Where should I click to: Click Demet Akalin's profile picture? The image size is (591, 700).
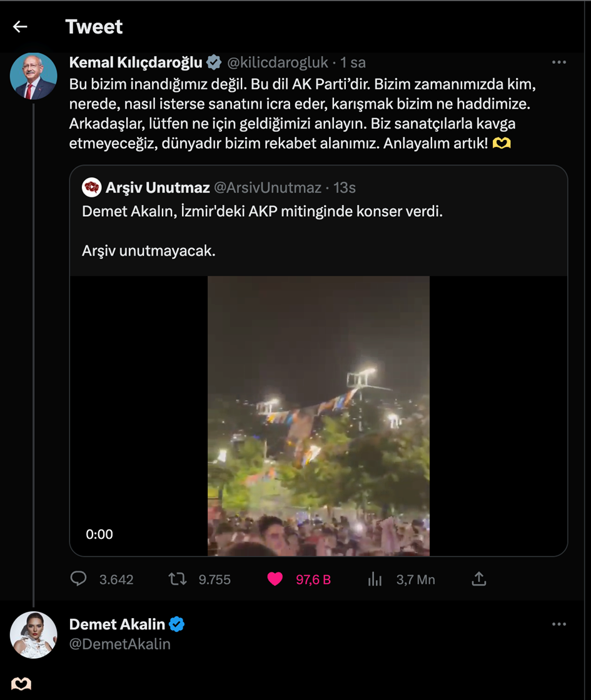point(33,635)
